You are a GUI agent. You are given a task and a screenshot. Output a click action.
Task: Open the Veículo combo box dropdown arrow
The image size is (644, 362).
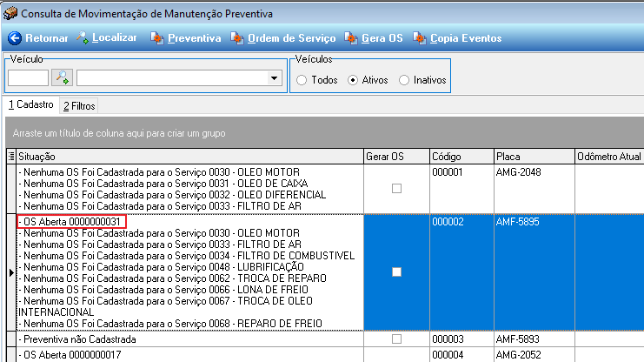[274, 77]
